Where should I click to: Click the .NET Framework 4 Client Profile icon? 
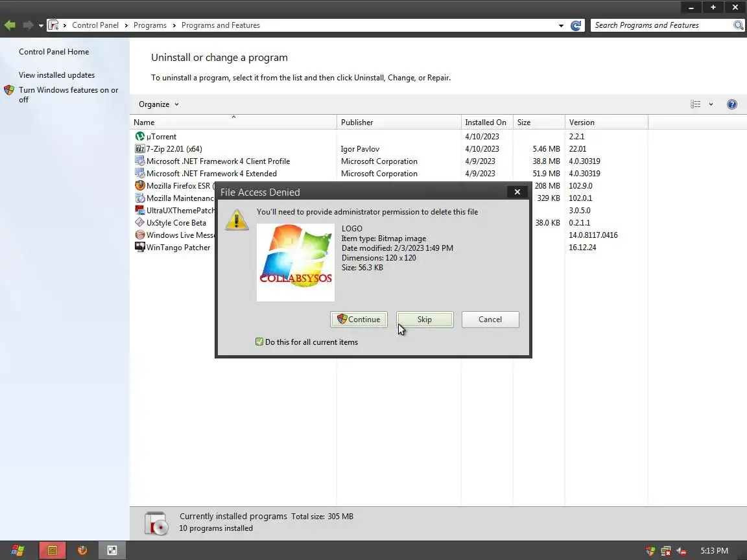point(139,161)
